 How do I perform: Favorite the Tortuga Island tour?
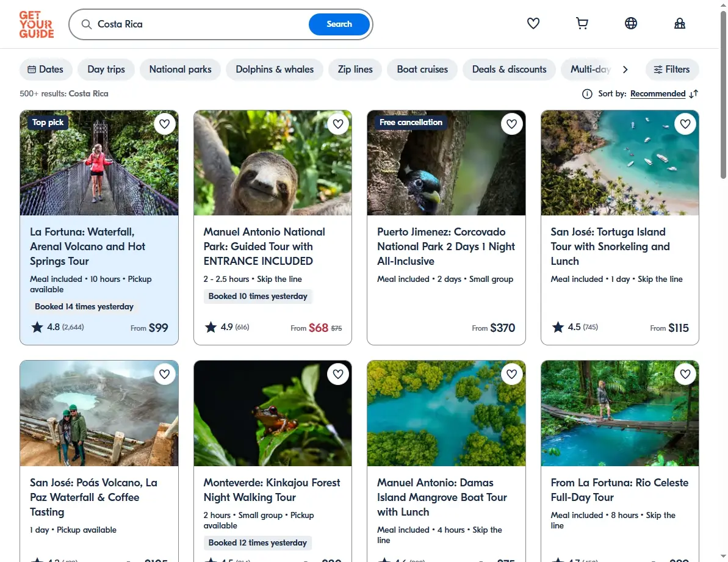pos(685,124)
